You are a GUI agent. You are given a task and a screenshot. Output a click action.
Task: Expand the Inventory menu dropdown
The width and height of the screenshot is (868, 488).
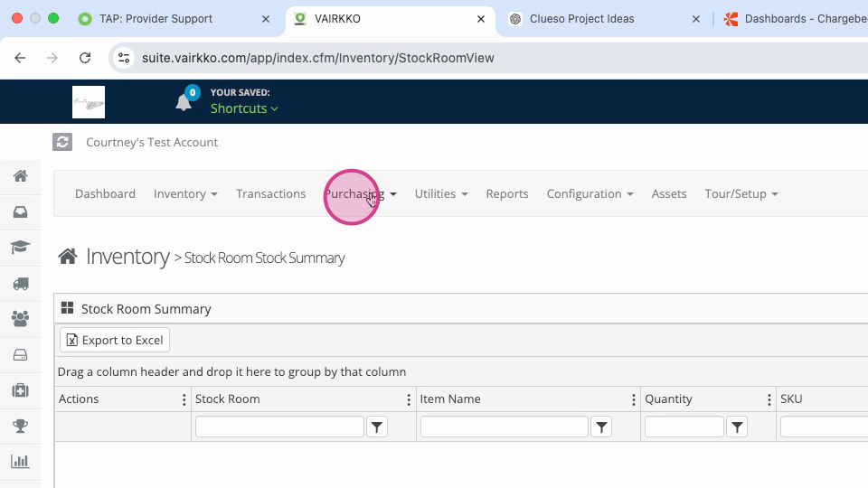pyautogui.click(x=185, y=193)
